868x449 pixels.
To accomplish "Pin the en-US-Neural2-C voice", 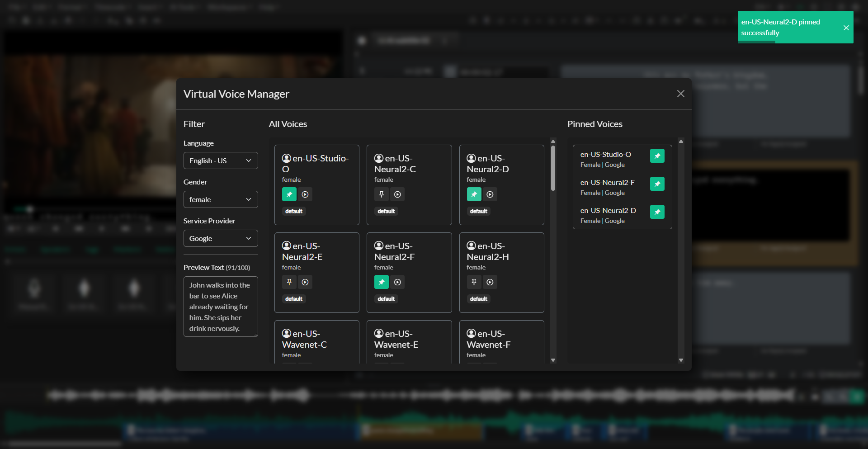I will tap(381, 194).
